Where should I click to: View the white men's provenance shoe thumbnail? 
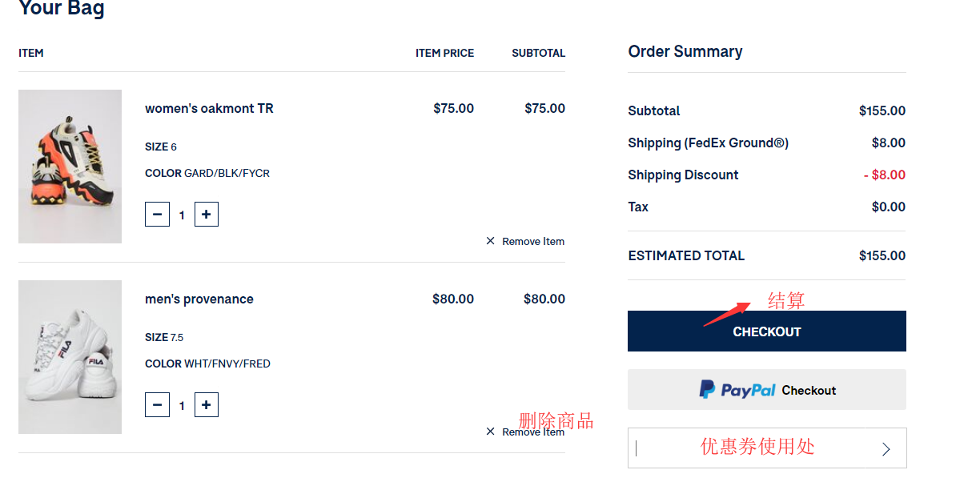[70, 357]
